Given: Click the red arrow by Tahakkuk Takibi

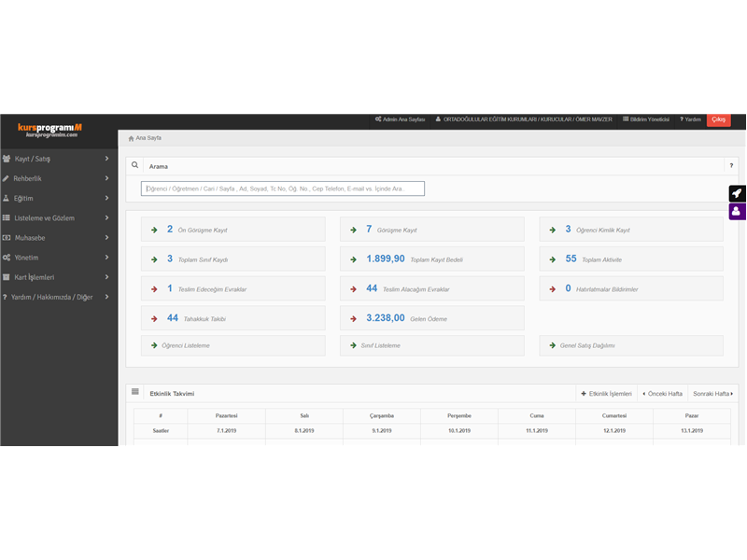Looking at the screenshot, I should [154, 318].
